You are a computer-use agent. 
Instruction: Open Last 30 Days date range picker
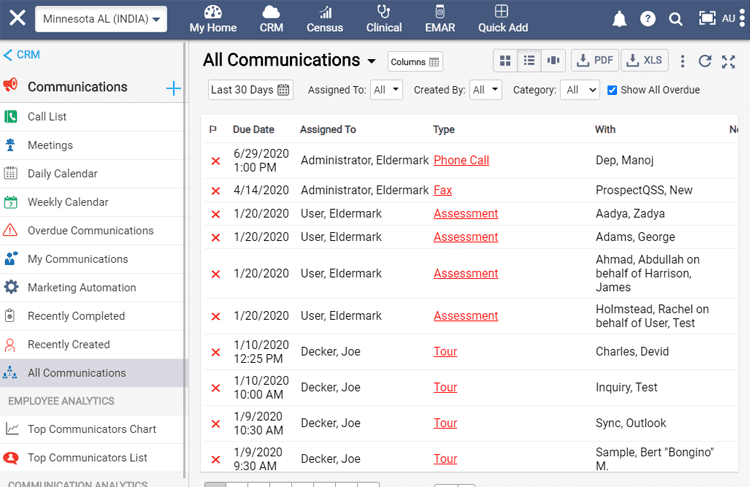[x=250, y=90]
